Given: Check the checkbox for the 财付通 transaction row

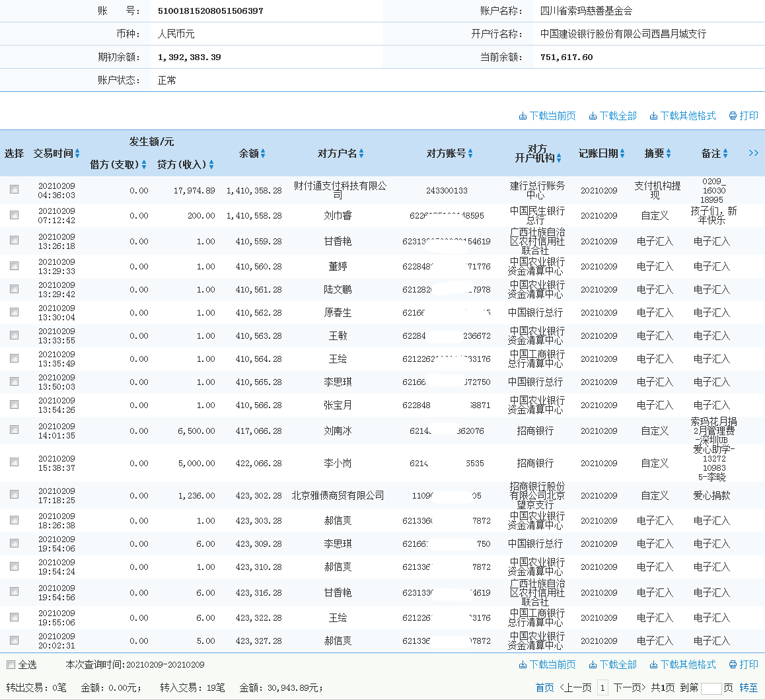Looking at the screenshot, I should point(15,189).
